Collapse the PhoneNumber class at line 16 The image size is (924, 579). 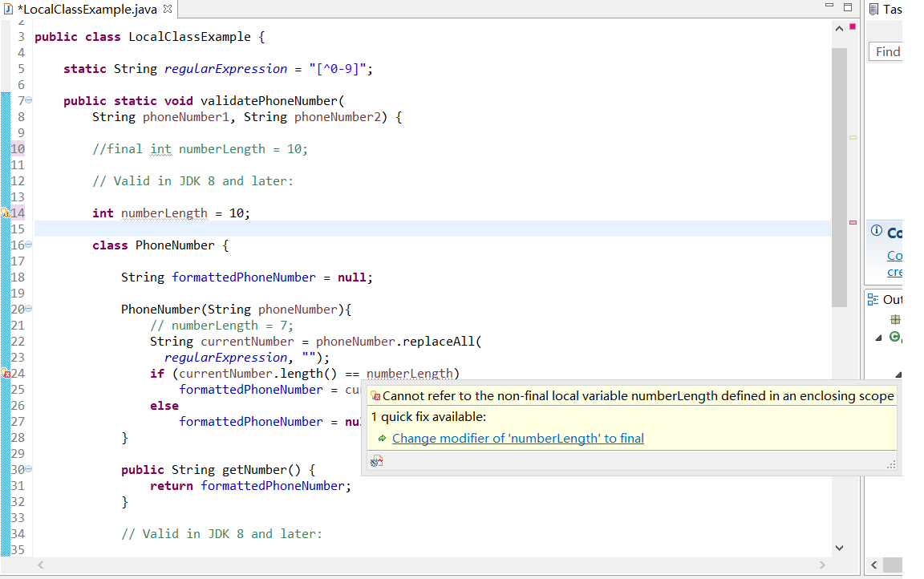coord(28,245)
